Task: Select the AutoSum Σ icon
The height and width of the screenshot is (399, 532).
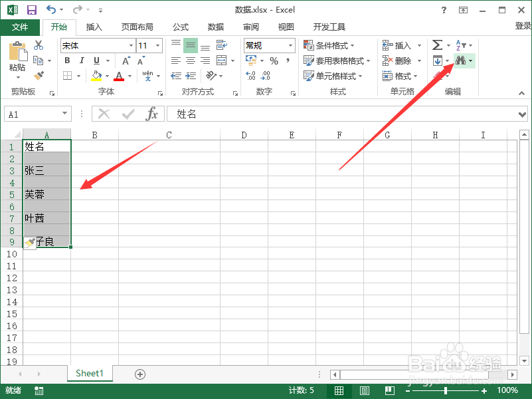Action: pos(438,45)
